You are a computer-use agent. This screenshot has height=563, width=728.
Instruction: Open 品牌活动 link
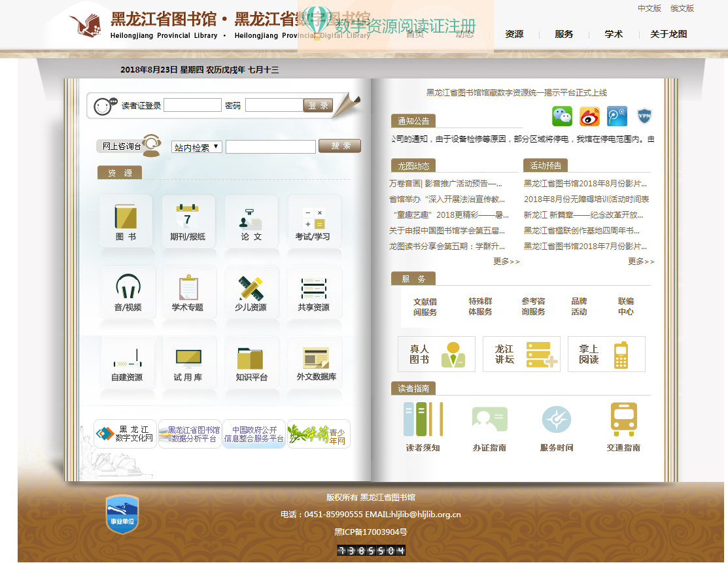point(579,306)
